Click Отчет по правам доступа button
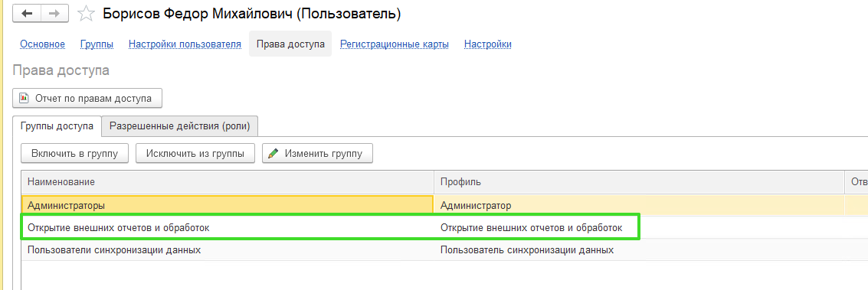The width and height of the screenshot is (868, 290). click(87, 98)
